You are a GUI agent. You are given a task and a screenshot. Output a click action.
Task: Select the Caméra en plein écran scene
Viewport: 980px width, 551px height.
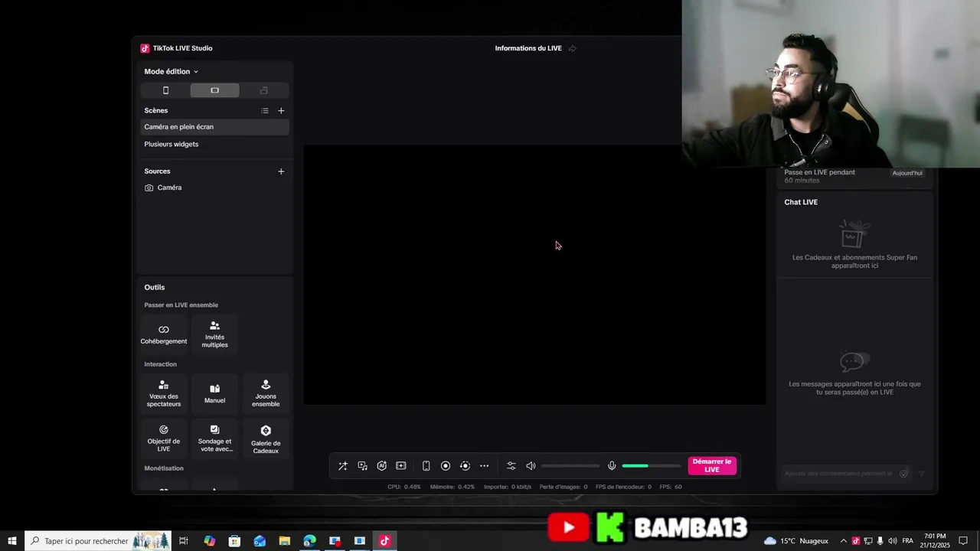214,127
